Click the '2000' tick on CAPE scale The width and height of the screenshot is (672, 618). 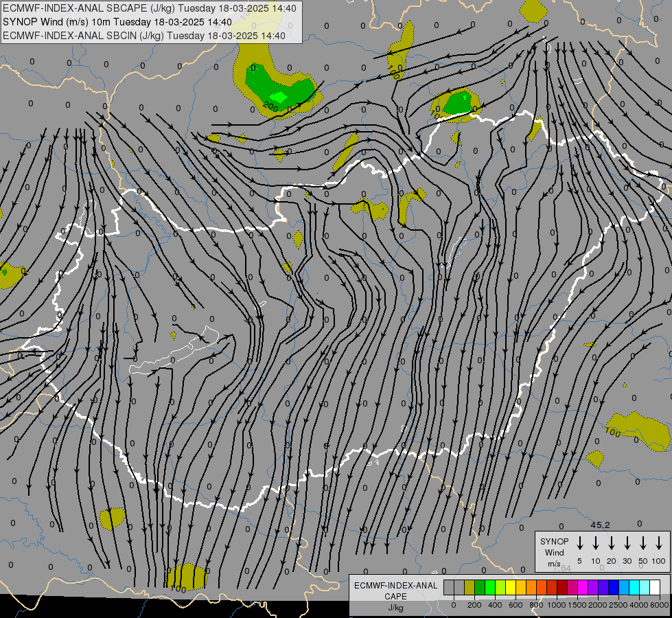(x=598, y=605)
